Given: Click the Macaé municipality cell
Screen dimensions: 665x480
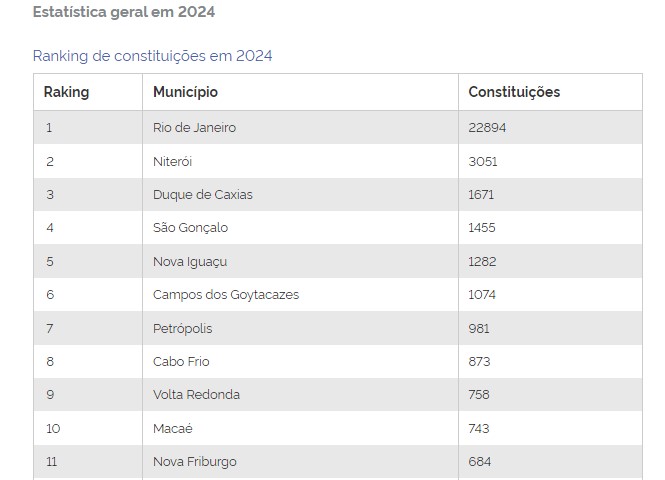Looking at the screenshot, I should coord(300,428).
